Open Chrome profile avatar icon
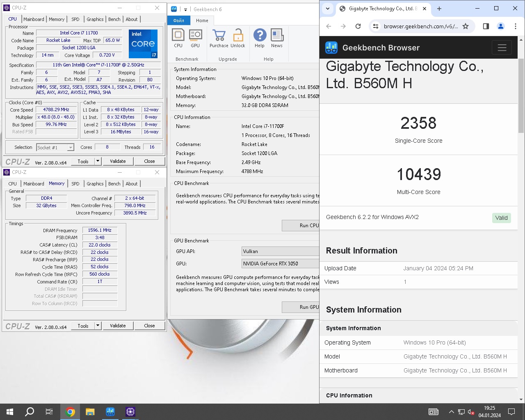Viewport: 525px width, 420px height. [501, 26]
